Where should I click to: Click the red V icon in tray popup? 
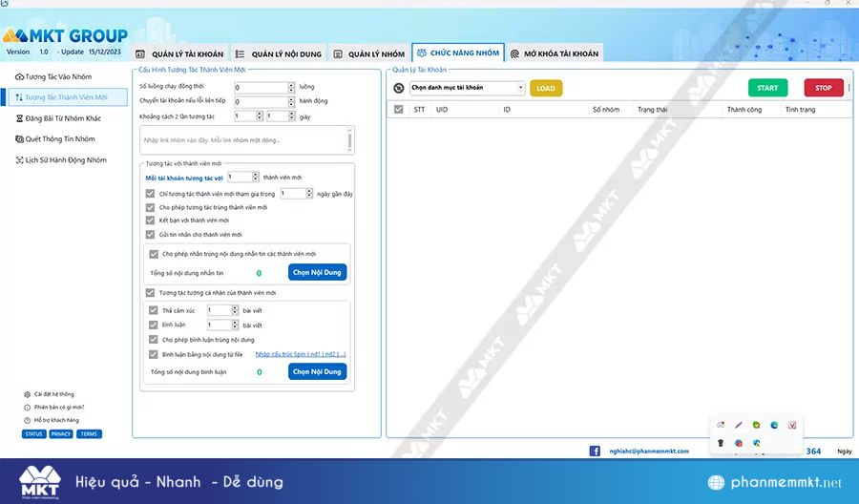[x=792, y=425]
